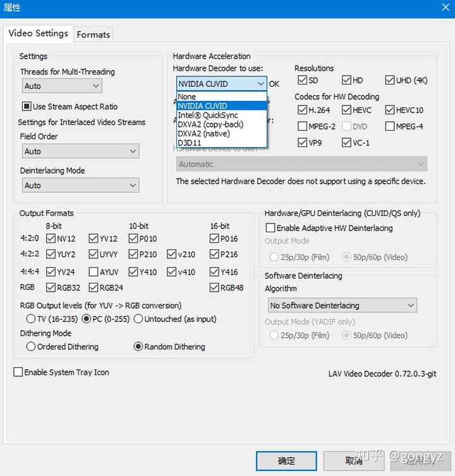Close the properties dialog window
The width and height of the screenshot is (455, 476).
444,8
